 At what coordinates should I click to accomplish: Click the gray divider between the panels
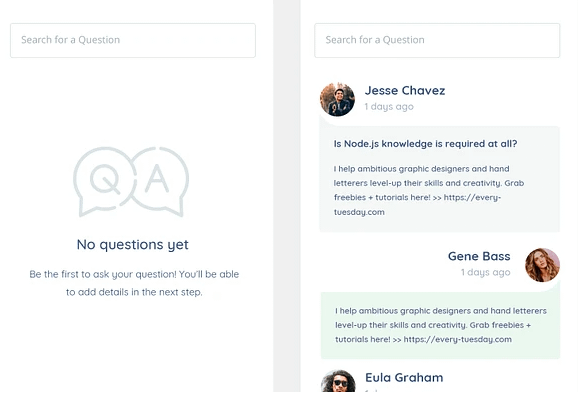click(287, 196)
